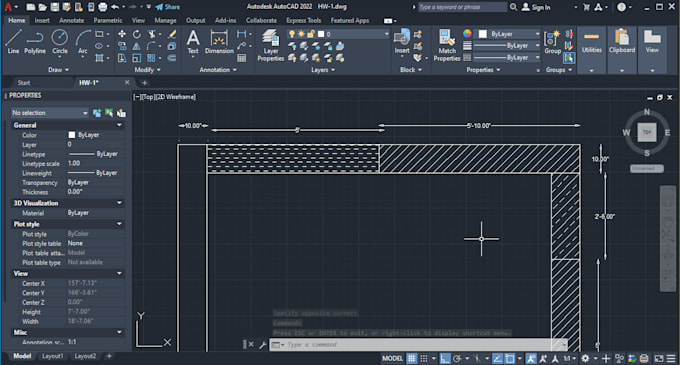Expand the Layers panel flyout
The height and width of the screenshot is (365, 680).
click(x=323, y=69)
